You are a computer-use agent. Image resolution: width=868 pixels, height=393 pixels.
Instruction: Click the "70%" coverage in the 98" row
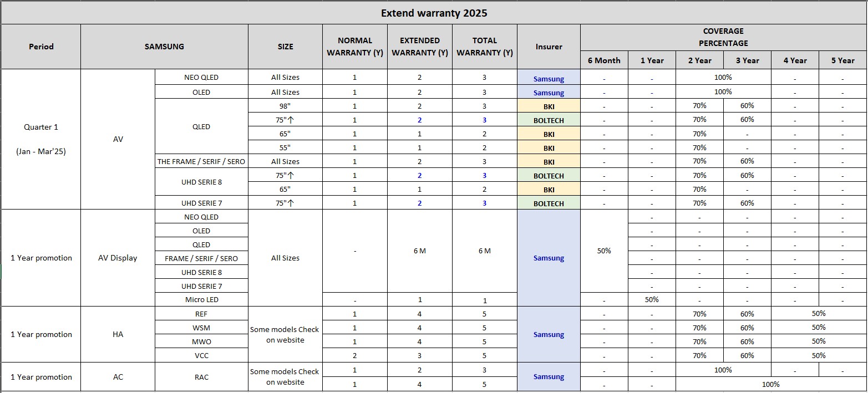(x=699, y=106)
